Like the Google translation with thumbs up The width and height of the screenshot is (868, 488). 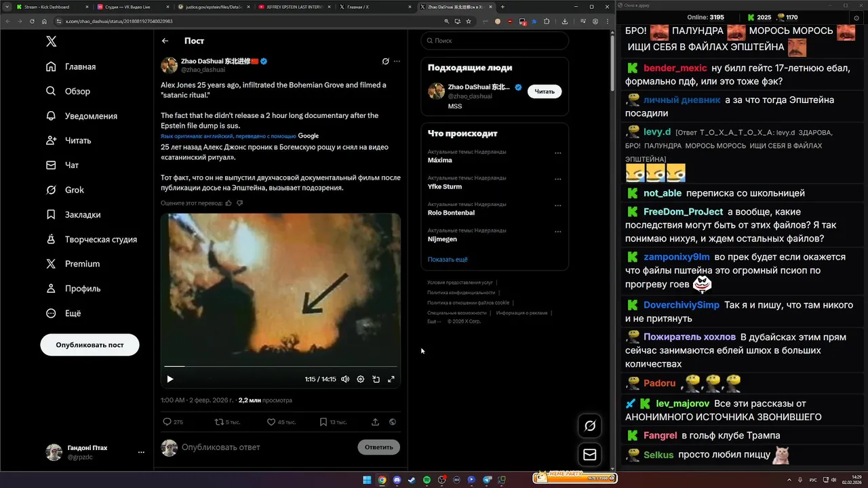point(229,203)
